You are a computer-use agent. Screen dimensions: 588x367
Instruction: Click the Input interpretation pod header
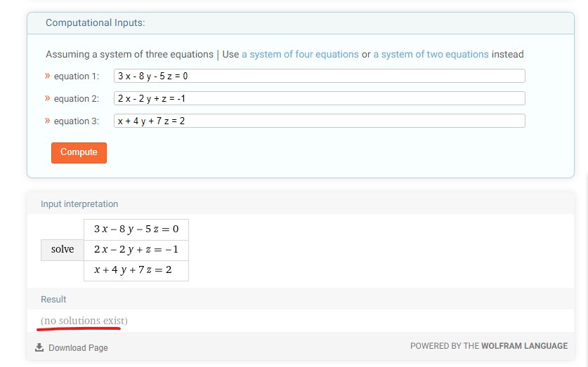coord(79,204)
